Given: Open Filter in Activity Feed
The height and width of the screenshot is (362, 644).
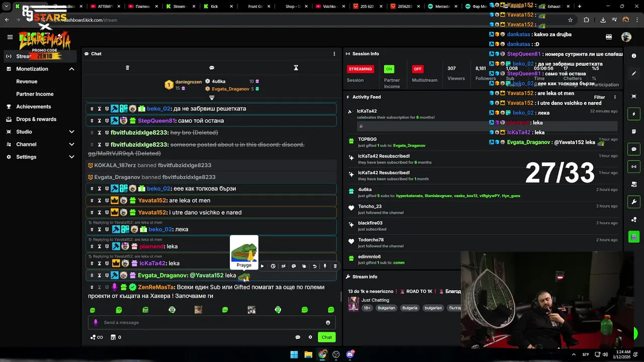Looking at the screenshot, I should [x=600, y=97].
